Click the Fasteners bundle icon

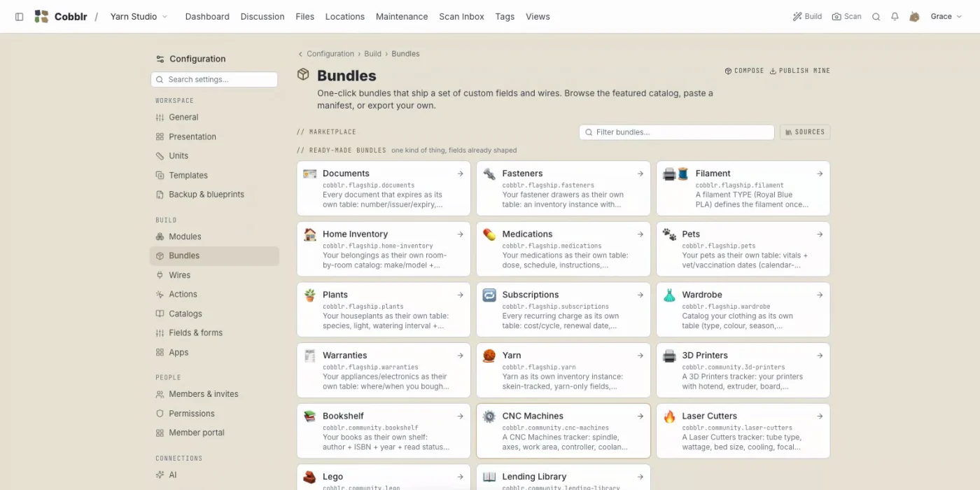[x=489, y=174]
